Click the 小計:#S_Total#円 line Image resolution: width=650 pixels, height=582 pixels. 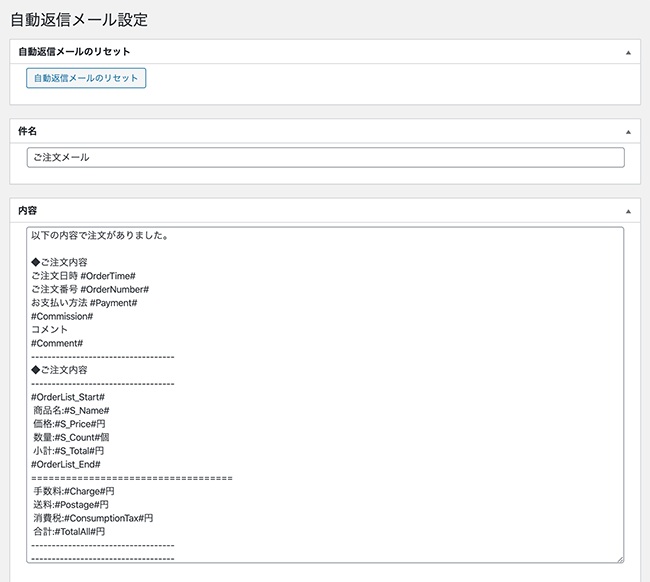pyautogui.click(x=69, y=451)
